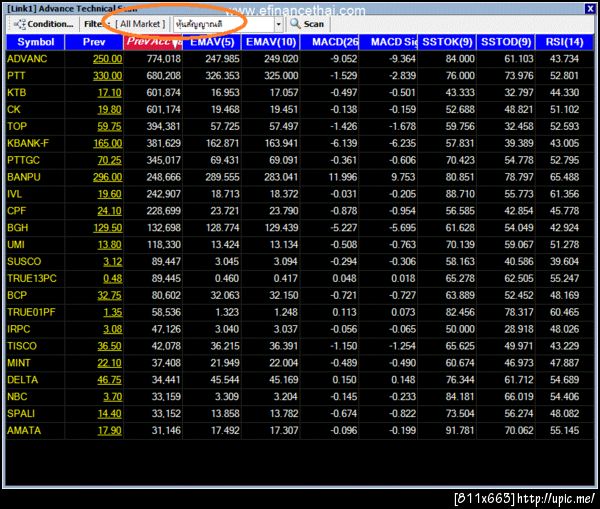Image resolution: width=600 pixels, height=509 pixels.
Task: Sort by EMAV(10) column header
Action: pyautogui.click(x=271, y=42)
